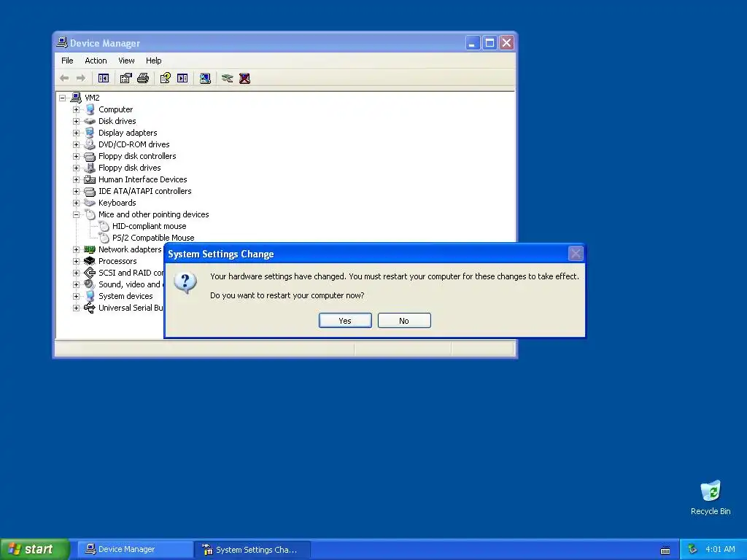The height and width of the screenshot is (560, 747).
Task: Select the System devices label
Action: pyautogui.click(x=125, y=296)
